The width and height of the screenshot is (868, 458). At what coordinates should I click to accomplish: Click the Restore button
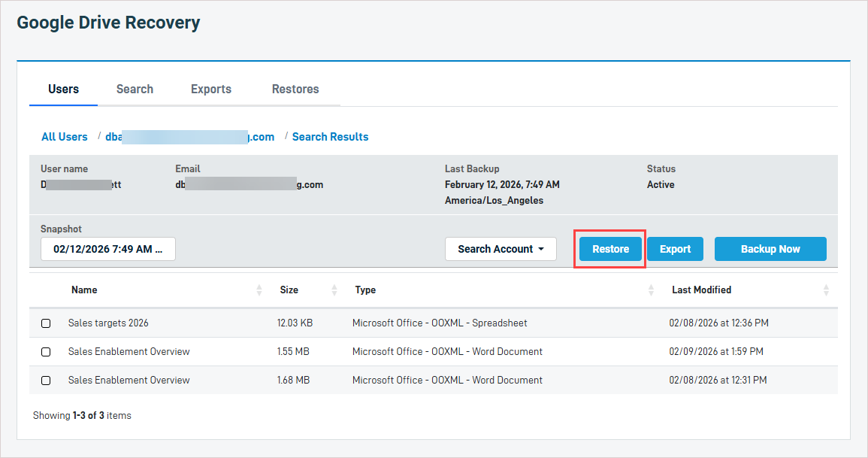click(x=610, y=249)
